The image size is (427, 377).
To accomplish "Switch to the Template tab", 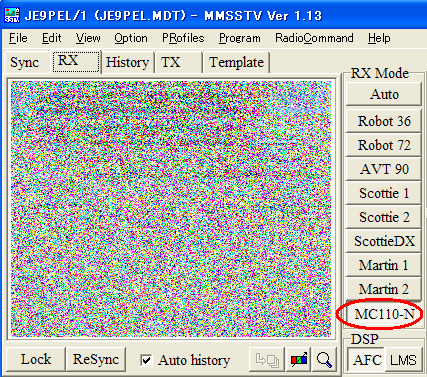I will (x=236, y=62).
